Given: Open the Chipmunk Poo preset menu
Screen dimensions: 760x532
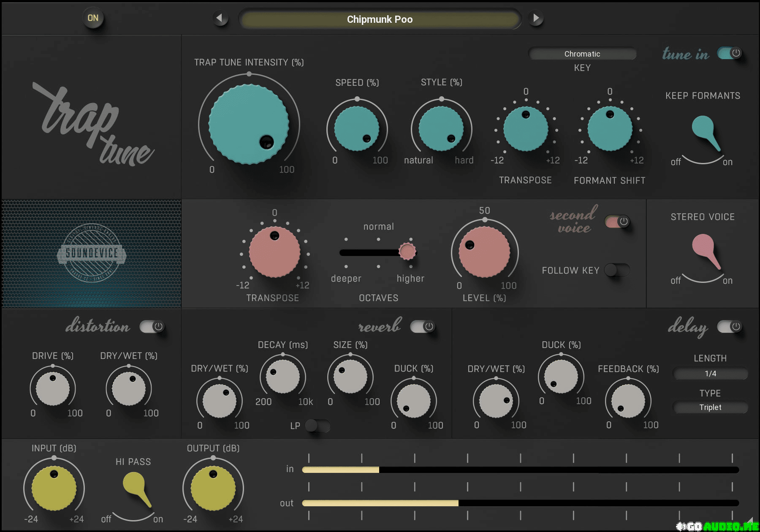Looking at the screenshot, I should click(380, 19).
